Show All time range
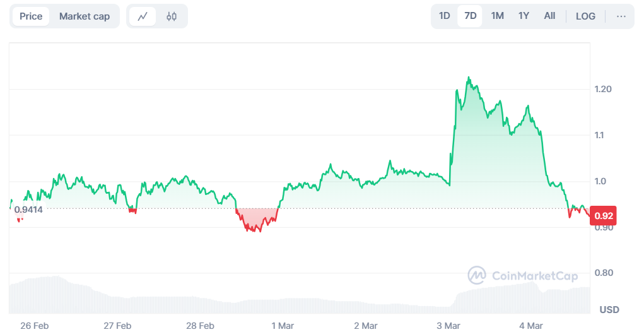Image resolution: width=644 pixels, height=332 pixels. tap(549, 16)
